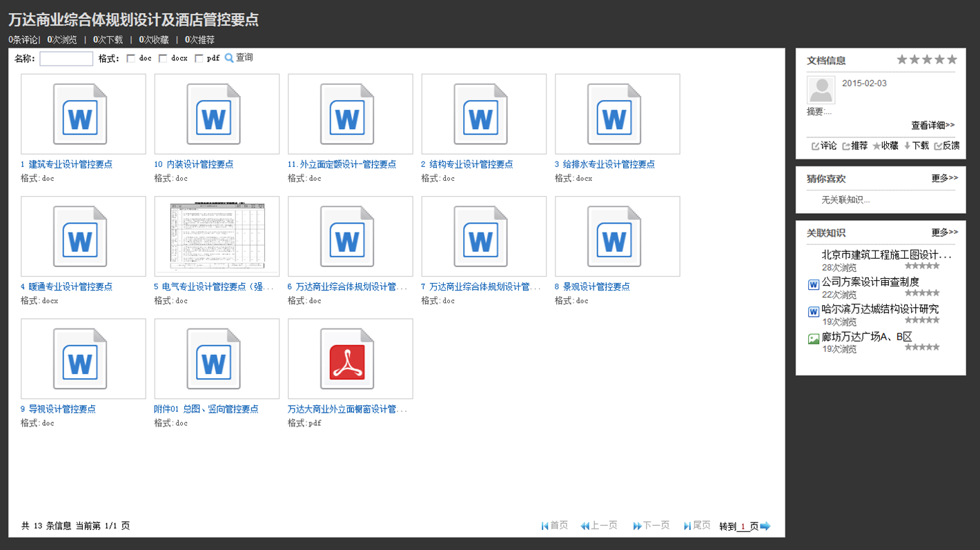The width and height of the screenshot is (980, 550).
Task: Open Word icon for 3 给排水专业设计管控要点
Action: [x=614, y=114]
